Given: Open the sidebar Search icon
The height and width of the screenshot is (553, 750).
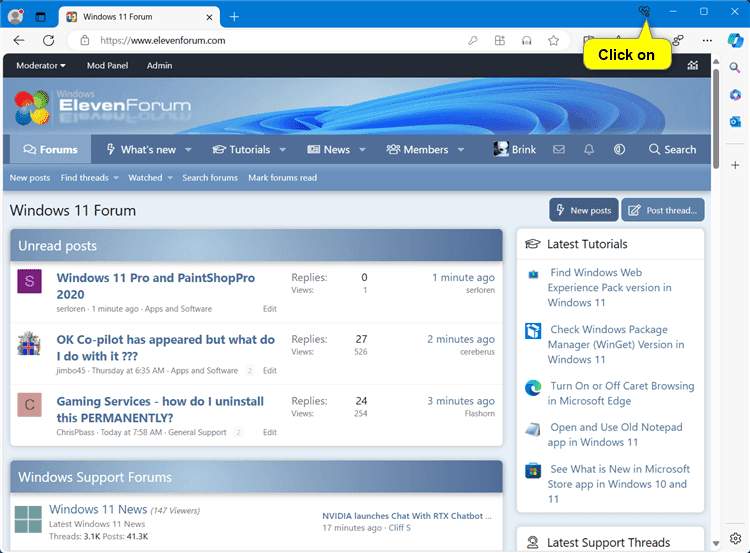Looking at the screenshot, I should 735,67.
